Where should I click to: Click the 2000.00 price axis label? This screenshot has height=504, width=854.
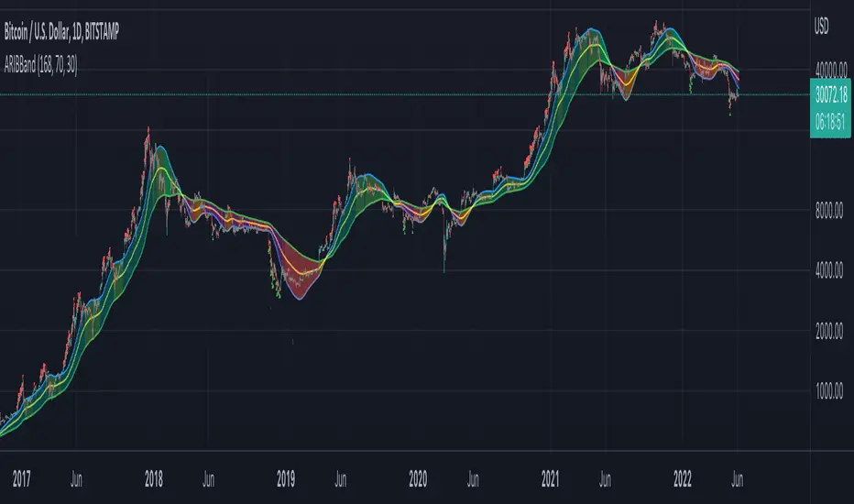tap(829, 331)
